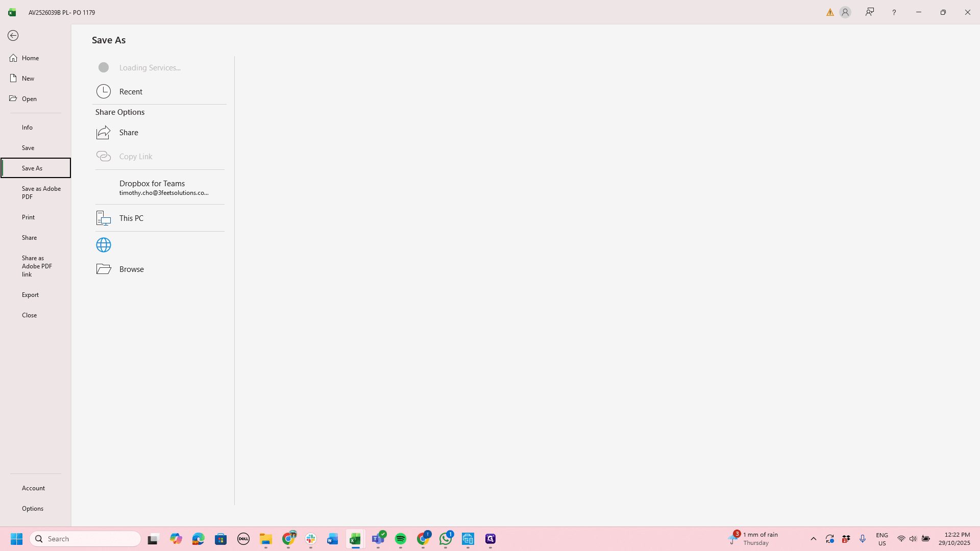Click Save in the left menu

(35, 148)
